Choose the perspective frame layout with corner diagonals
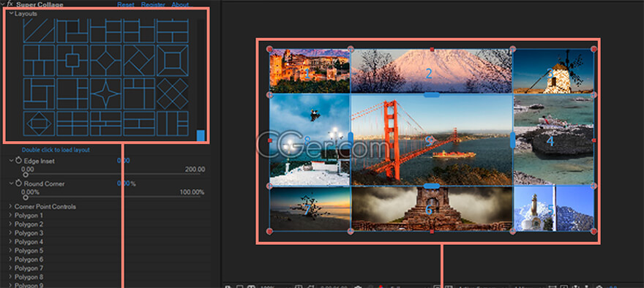 point(173,61)
